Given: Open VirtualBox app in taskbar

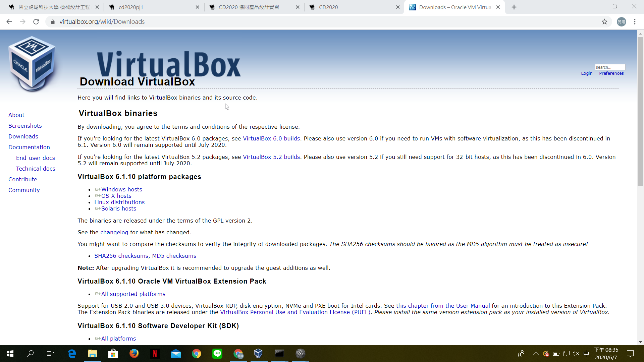Looking at the screenshot, I should 258,353.
